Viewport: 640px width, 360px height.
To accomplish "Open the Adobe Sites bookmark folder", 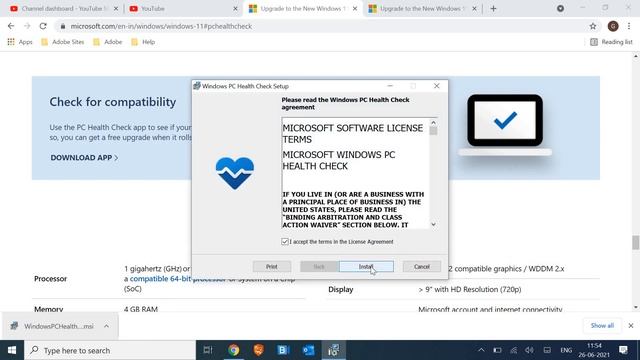I will 63,42.
